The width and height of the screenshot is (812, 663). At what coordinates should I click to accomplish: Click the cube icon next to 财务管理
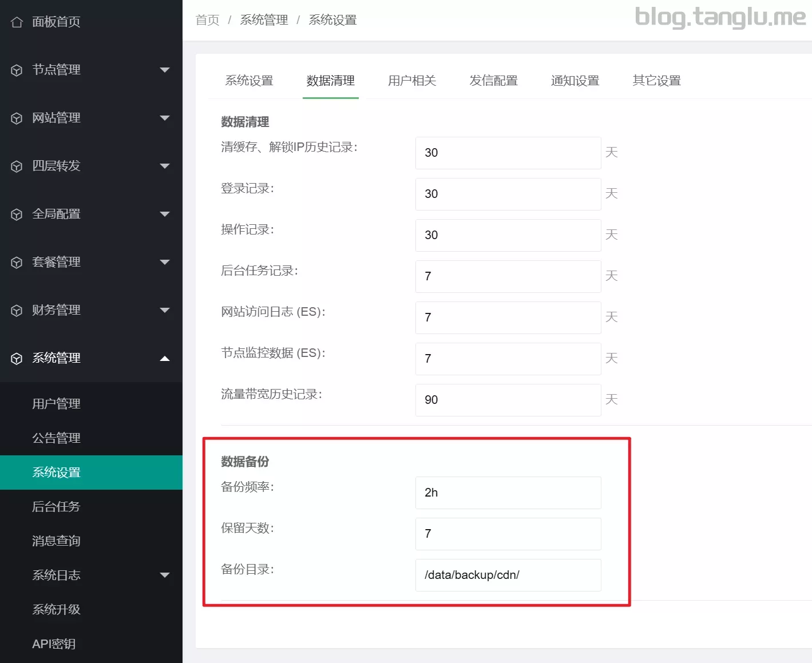click(x=17, y=311)
